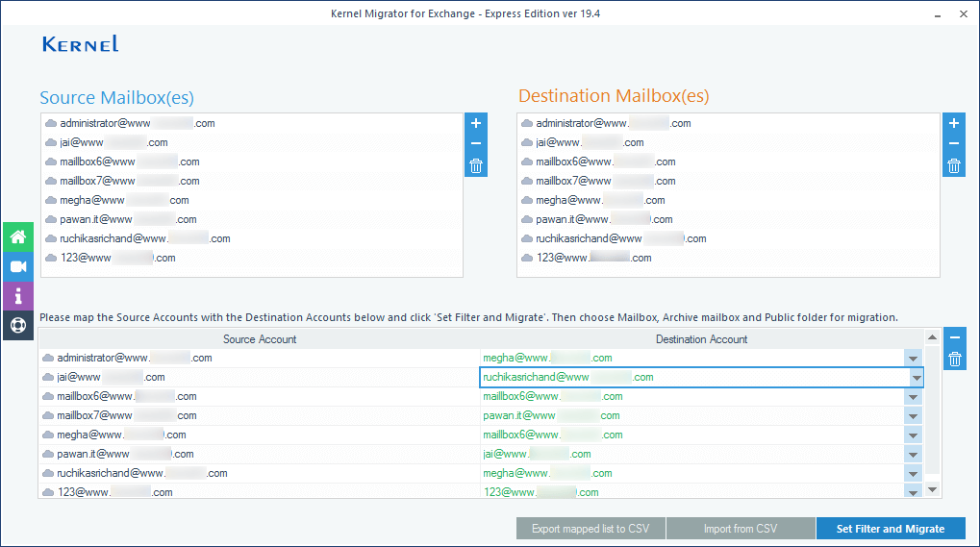The image size is (980, 547).
Task: Open destination dropdown for jai row
Action: [x=916, y=377]
